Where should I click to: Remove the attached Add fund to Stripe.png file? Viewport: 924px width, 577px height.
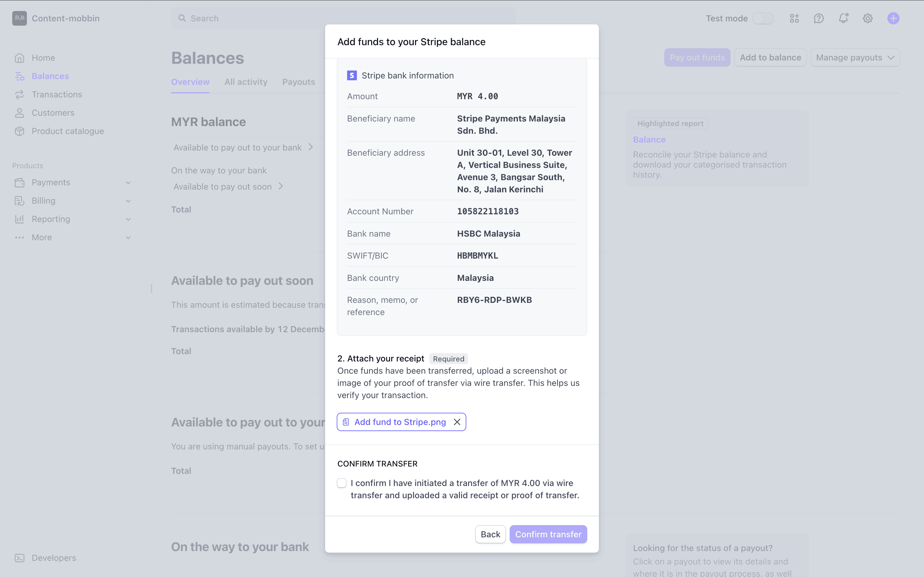(457, 422)
